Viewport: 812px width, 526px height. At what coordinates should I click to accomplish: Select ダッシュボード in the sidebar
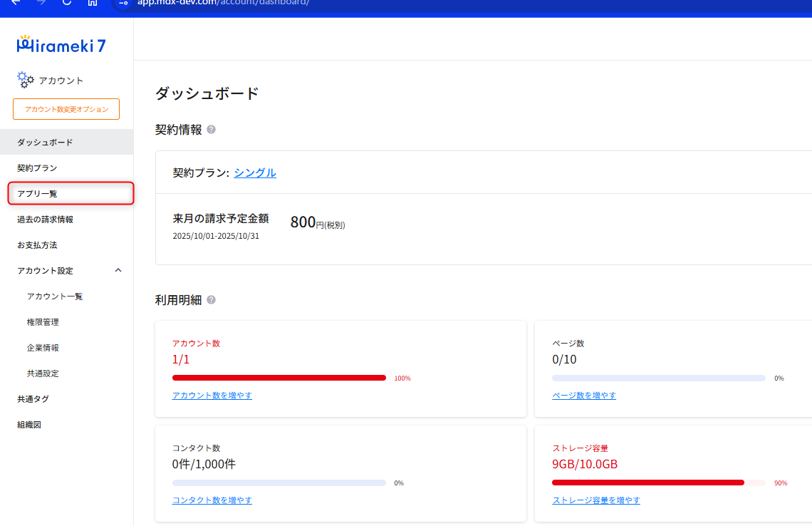coord(45,143)
